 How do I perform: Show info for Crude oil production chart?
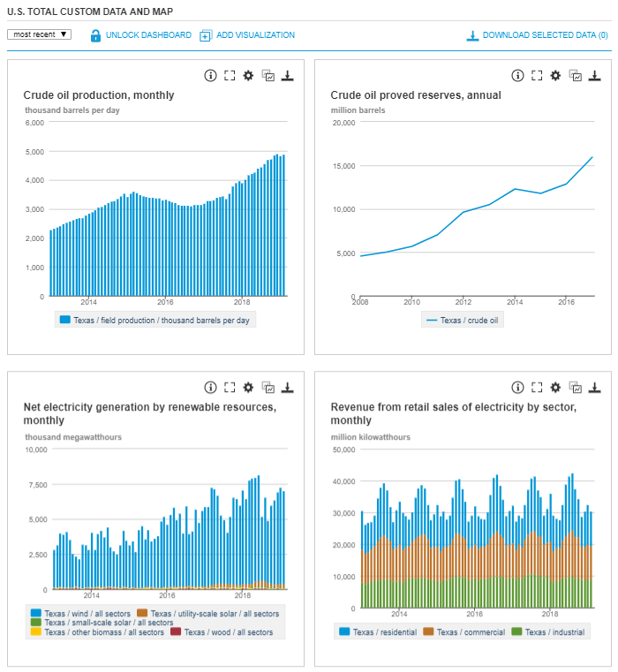pos(210,76)
